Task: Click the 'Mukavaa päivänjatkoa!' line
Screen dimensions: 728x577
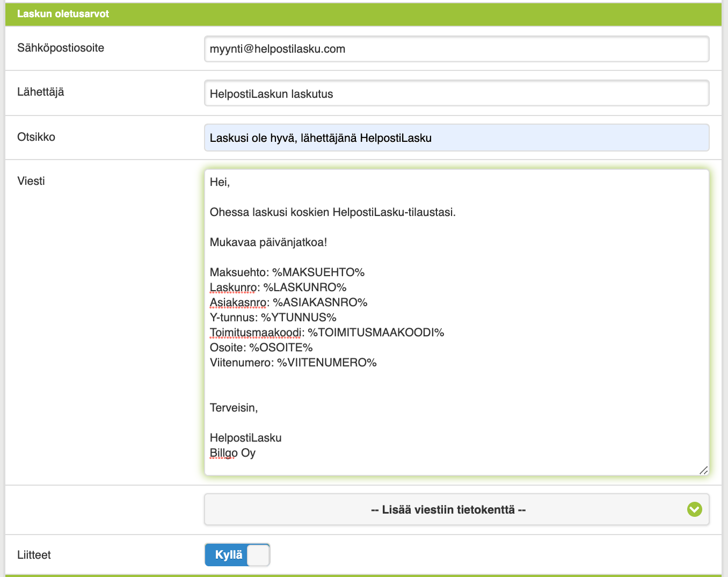Action: tap(268, 242)
